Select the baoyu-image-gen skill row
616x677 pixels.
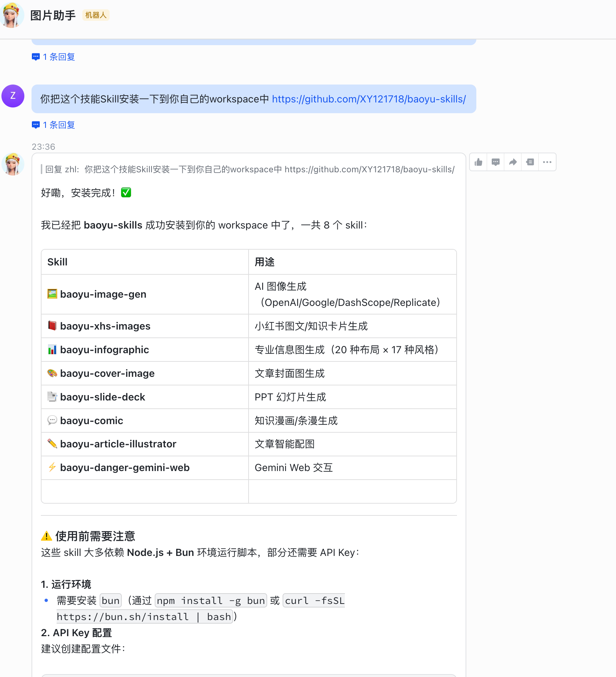click(103, 294)
